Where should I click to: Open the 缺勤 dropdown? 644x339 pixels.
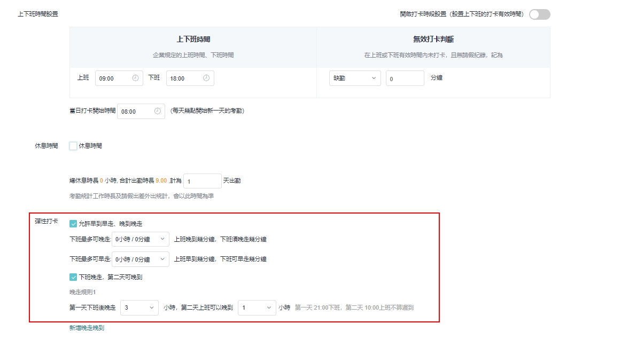[355, 78]
